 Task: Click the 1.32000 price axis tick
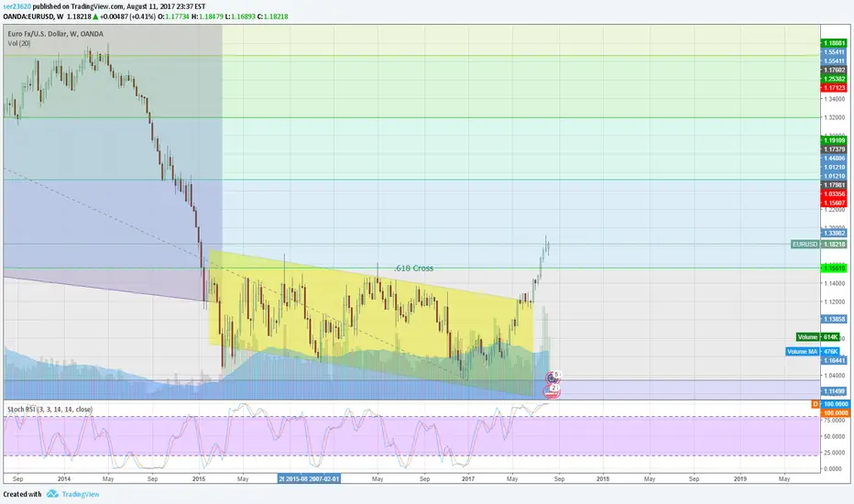click(834, 117)
